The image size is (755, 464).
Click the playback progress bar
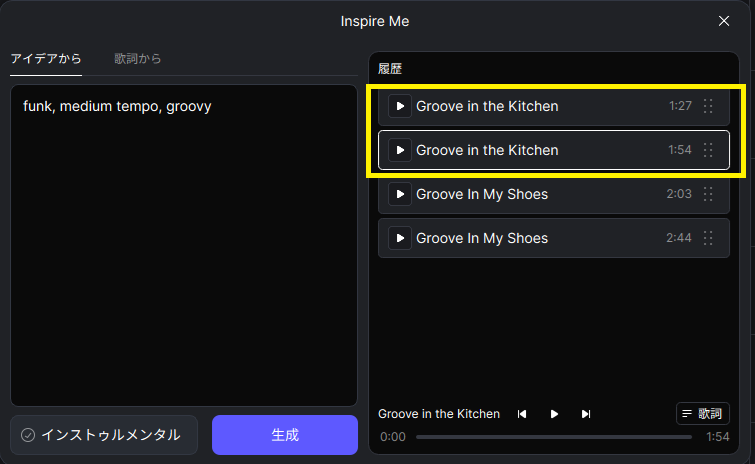(x=553, y=437)
